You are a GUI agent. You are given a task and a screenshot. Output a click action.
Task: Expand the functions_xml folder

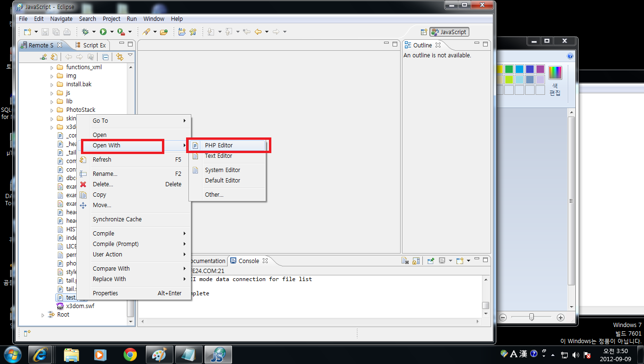tap(52, 67)
